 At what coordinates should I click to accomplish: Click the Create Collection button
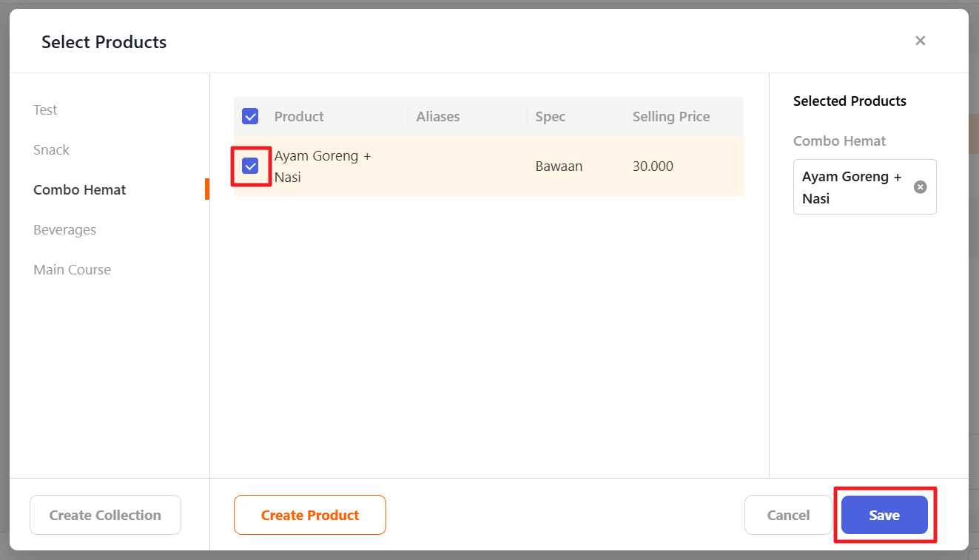[105, 515]
